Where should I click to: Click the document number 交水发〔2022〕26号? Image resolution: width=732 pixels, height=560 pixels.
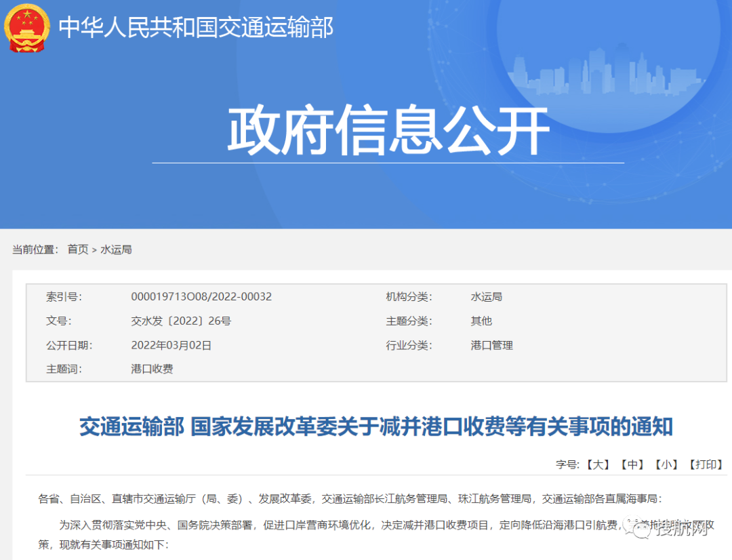coord(181,321)
